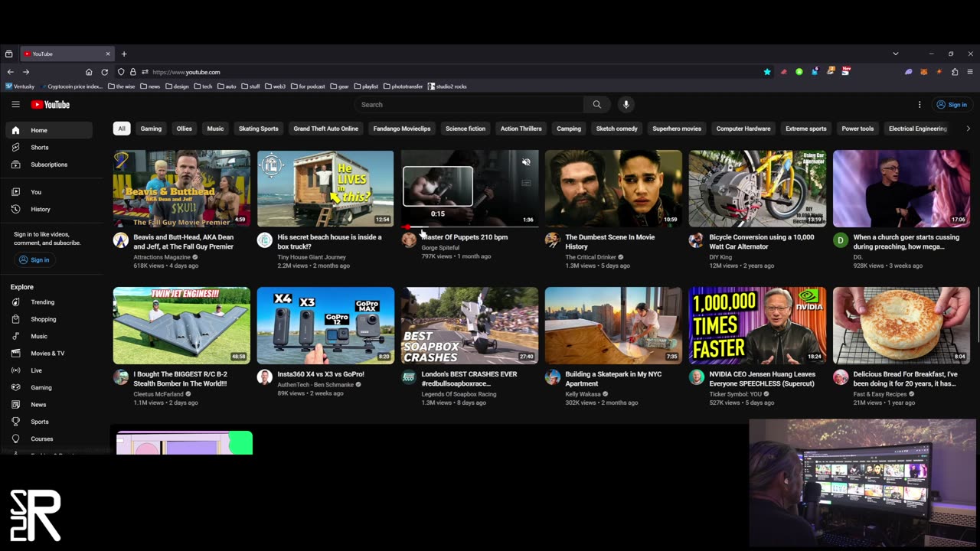Open Movies & TV under Explore
This screenshot has height=551, width=980.
tap(49, 354)
